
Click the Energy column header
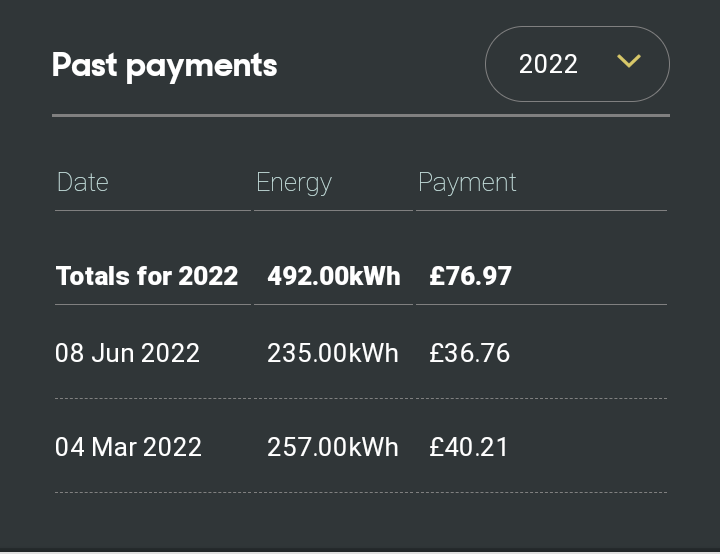[294, 183]
